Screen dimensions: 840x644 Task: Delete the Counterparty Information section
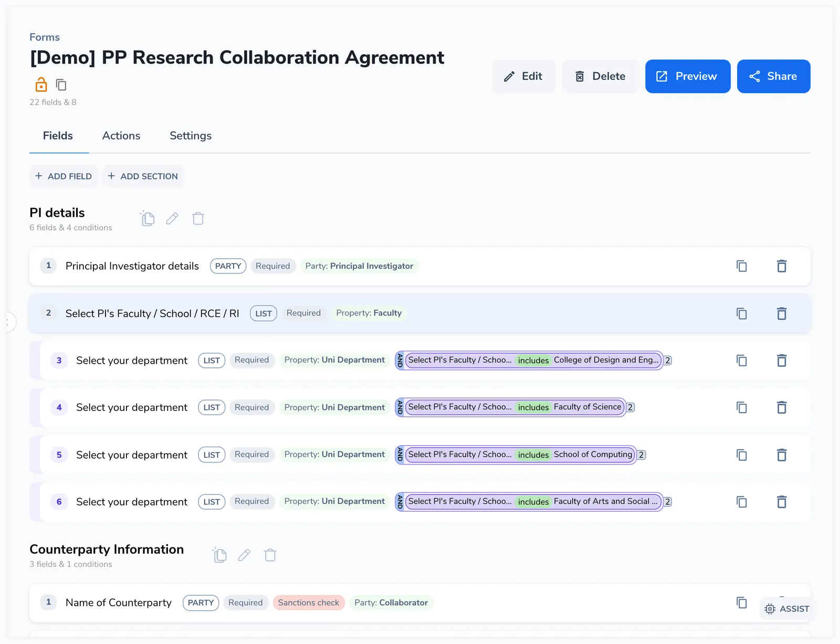click(270, 555)
